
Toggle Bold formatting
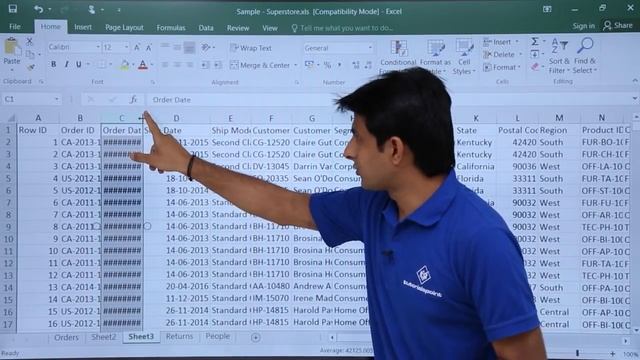53,64
